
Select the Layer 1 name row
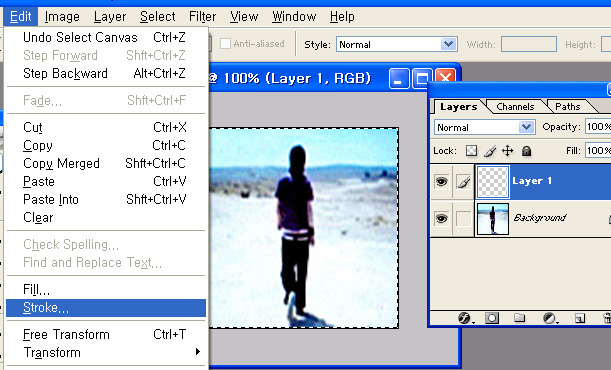tap(532, 181)
